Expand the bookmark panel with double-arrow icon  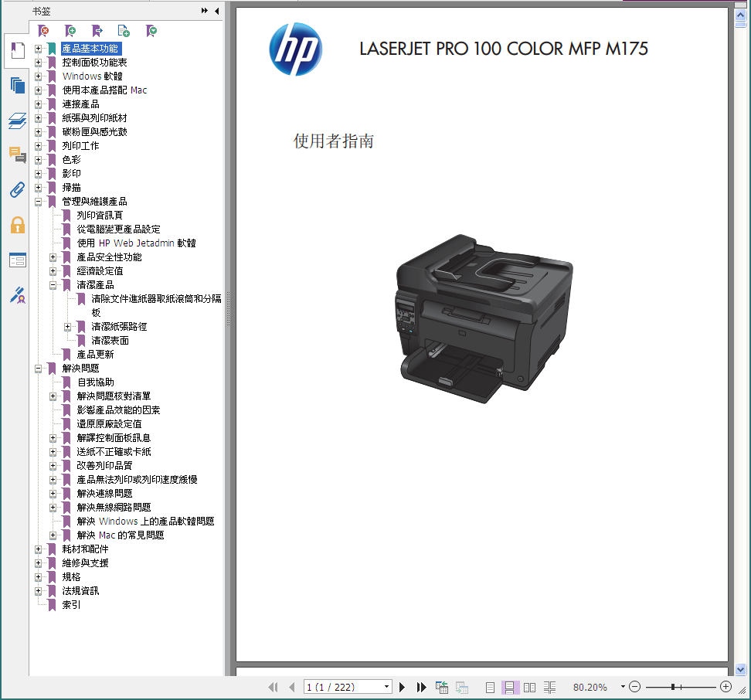click(205, 11)
